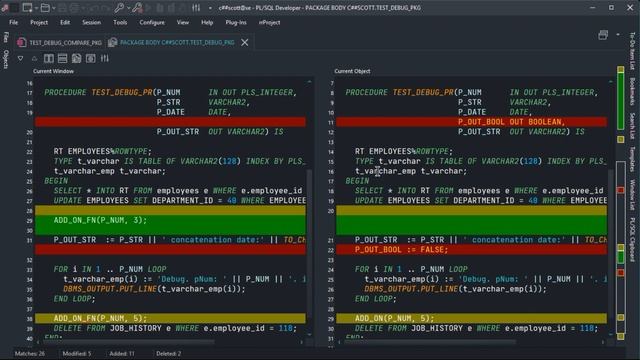Screen dimensions: 640x360
Task: Expand the quick access toolbar dropdown
Action: click(210, 8)
